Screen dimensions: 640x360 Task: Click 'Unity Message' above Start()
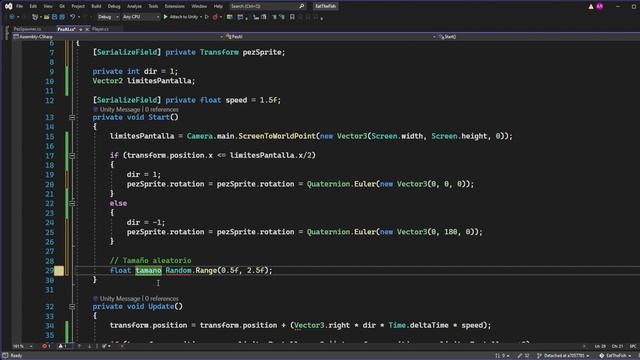(x=120, y=109)
